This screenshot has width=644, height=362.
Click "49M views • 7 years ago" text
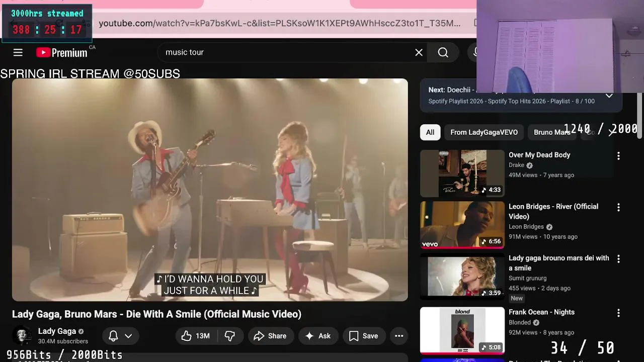point(541,175)
